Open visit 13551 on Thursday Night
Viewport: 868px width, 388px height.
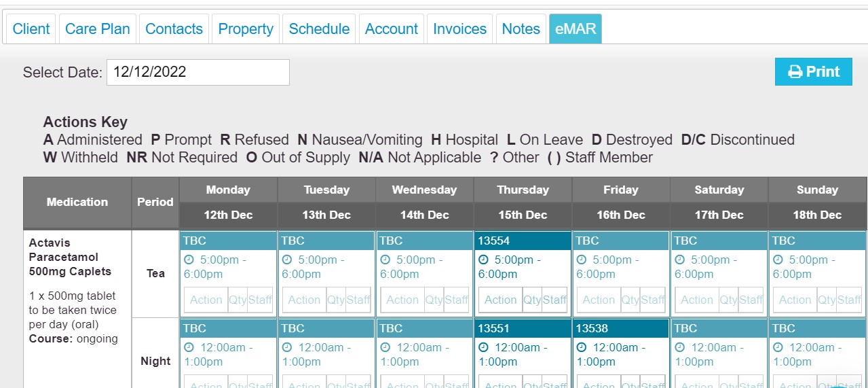click(x=523, y=328)
